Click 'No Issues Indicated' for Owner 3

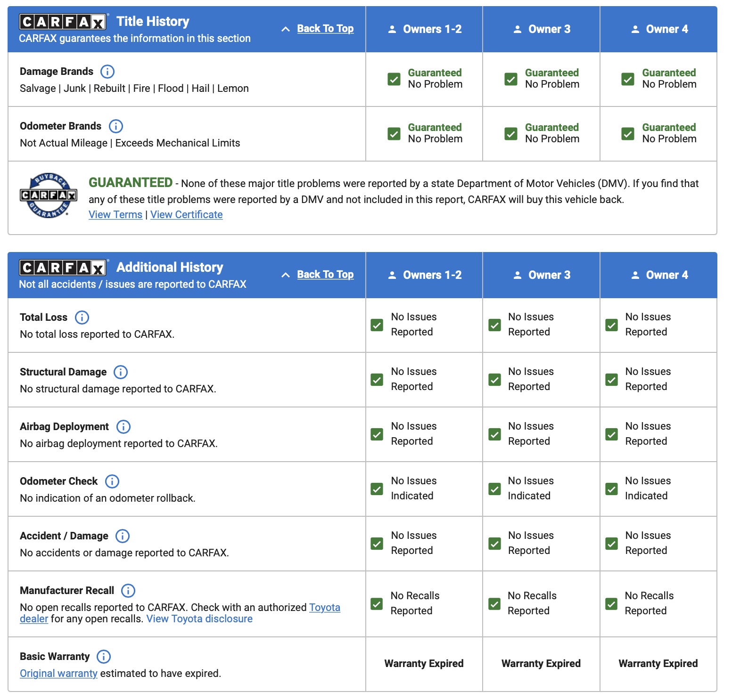[x=531, y=488]
